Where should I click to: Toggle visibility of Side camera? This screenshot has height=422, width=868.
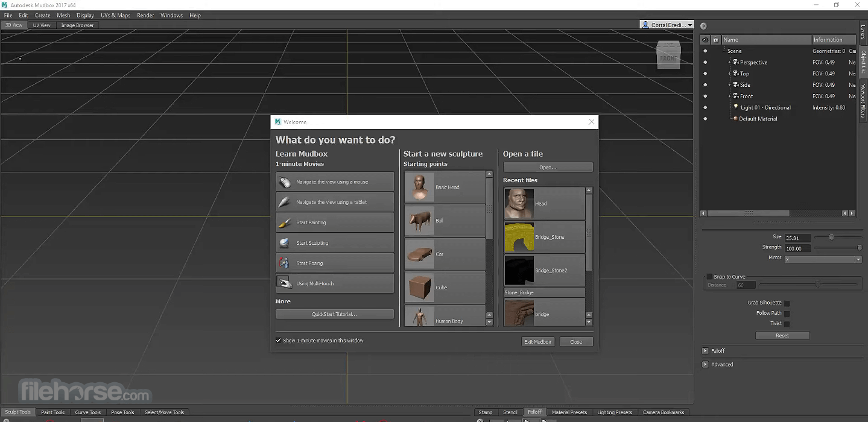tap(705, 85)
